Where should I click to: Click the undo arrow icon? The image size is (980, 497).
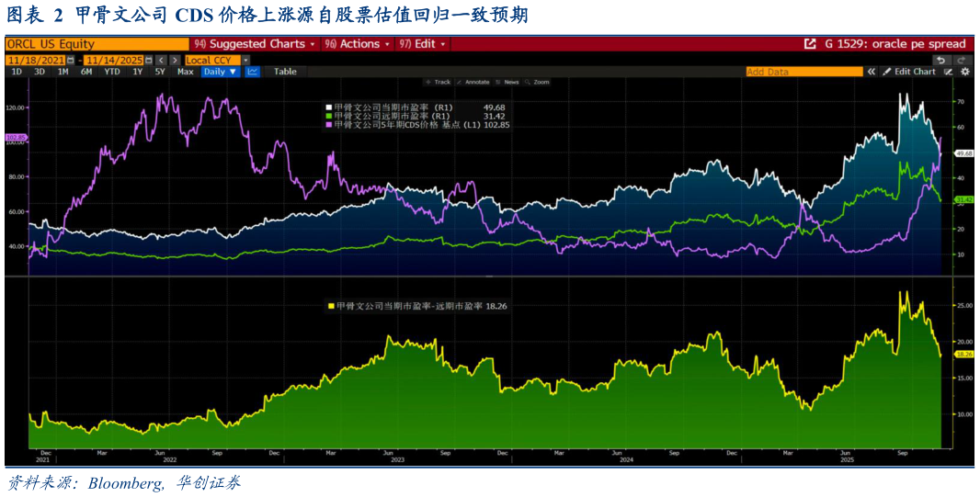pos(941,61)
